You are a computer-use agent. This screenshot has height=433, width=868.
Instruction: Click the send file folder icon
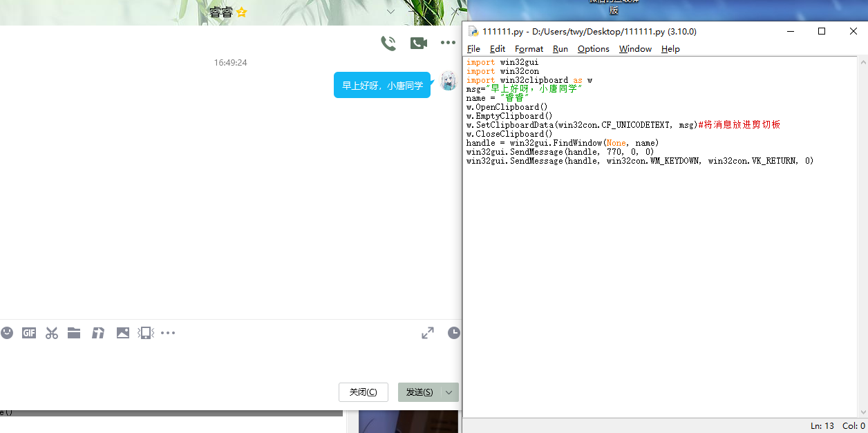click(74, 333)
